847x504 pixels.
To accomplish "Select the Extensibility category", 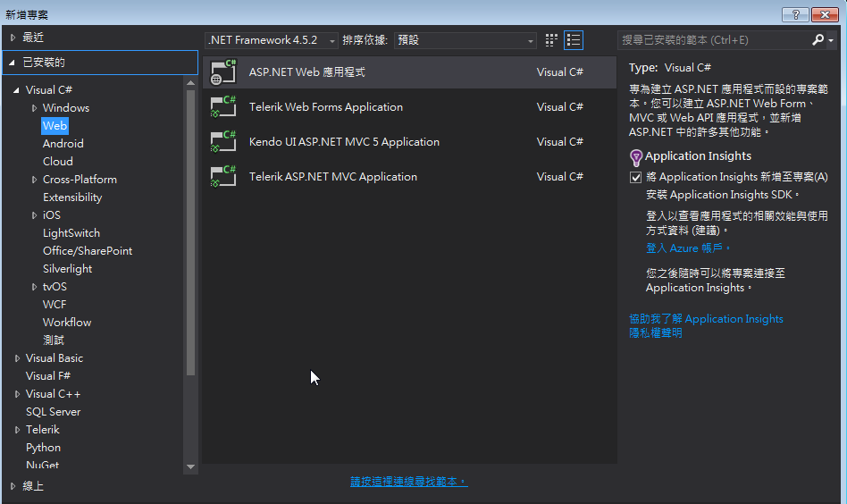I will point(72,197).
